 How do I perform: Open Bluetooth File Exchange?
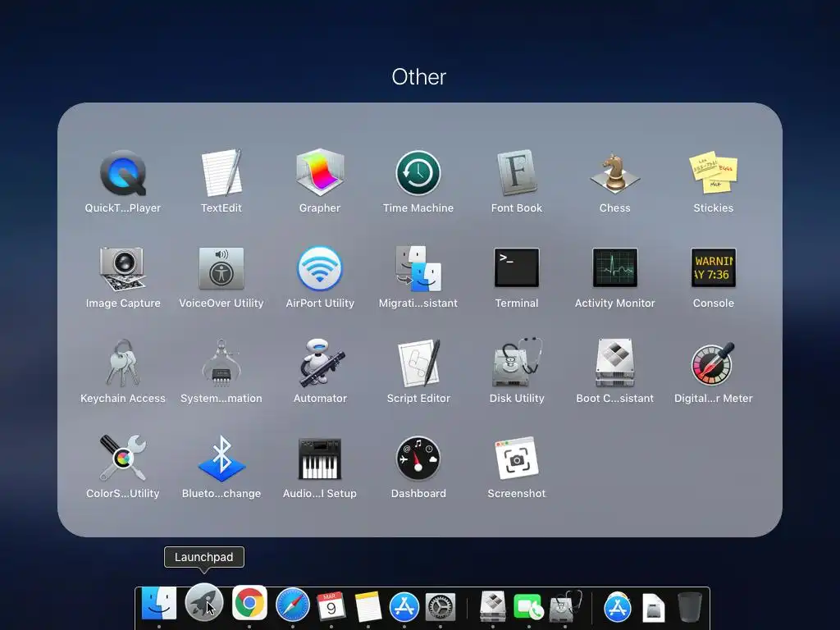pyautogui.click(x=221, y=459)
